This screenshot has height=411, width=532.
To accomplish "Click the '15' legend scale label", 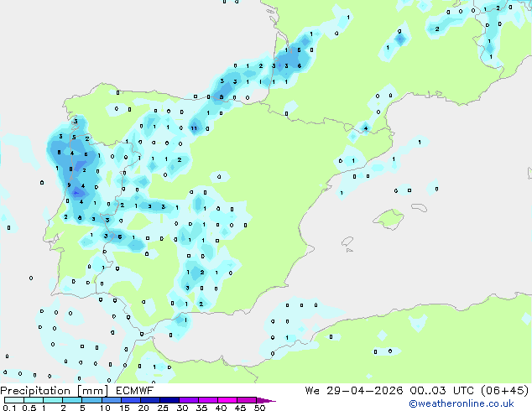I will click(124, 408).
